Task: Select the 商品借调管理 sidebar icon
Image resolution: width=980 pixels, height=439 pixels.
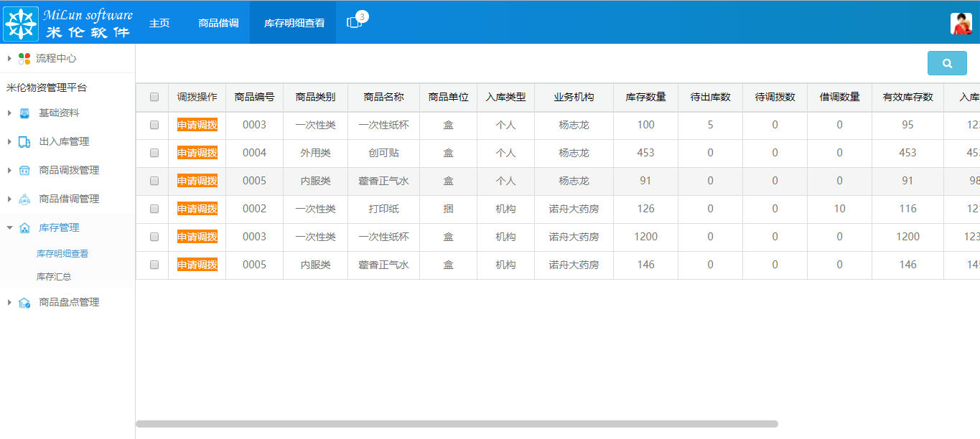Action: [x=24, y=198]
